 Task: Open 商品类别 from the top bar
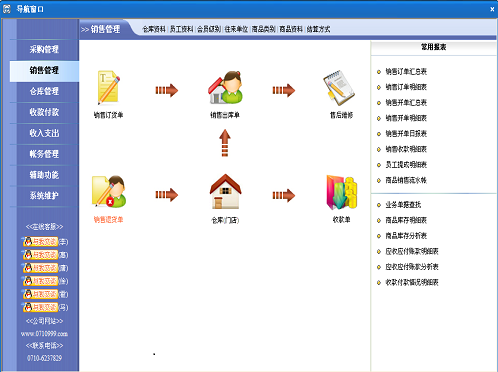pos(263,29)
